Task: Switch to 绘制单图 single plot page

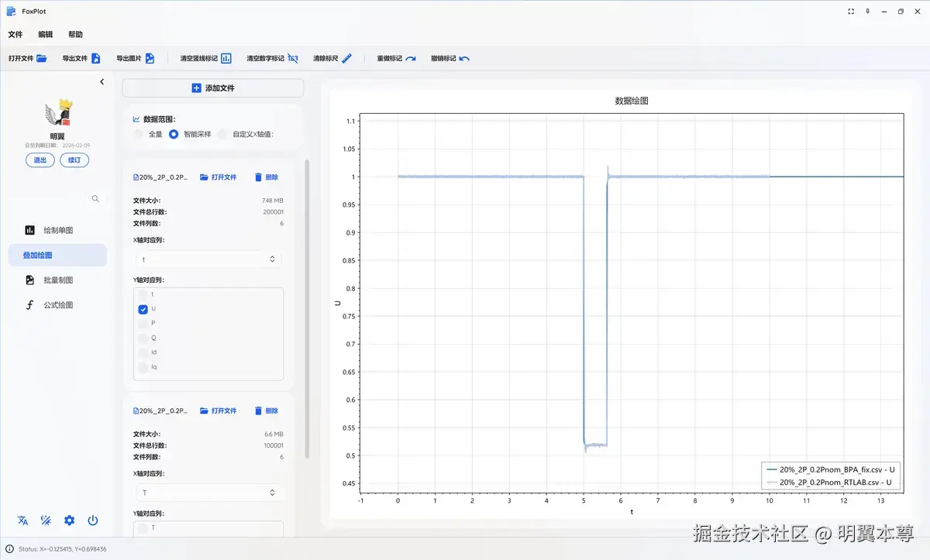Action: tap(57, 230)
